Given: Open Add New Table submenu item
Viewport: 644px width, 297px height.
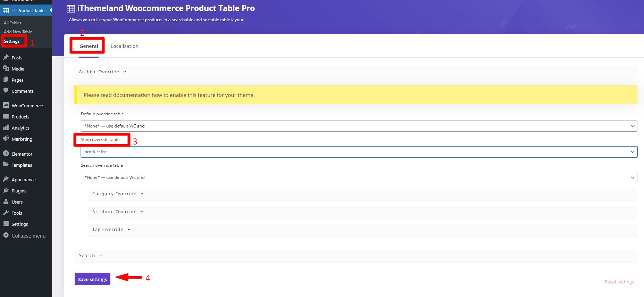Looking at the screenshot, I should pos(18,32).
